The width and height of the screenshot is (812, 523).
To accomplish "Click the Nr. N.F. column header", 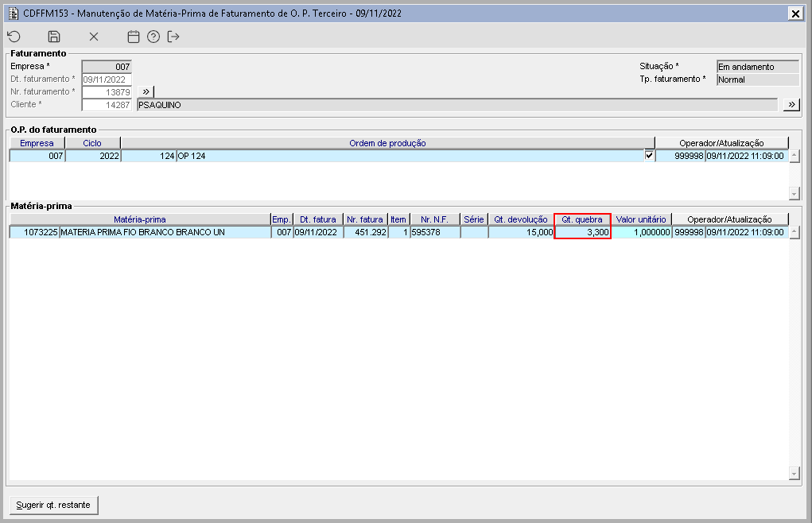I will 434,219.
